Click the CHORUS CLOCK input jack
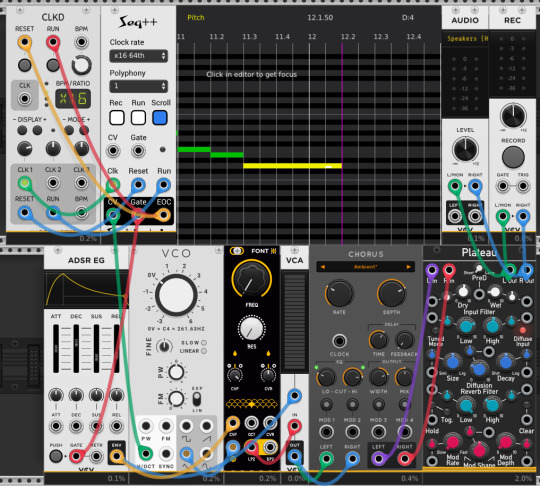Screen dimensions: 540x486 pyautogui.click(x=339, y=341)
